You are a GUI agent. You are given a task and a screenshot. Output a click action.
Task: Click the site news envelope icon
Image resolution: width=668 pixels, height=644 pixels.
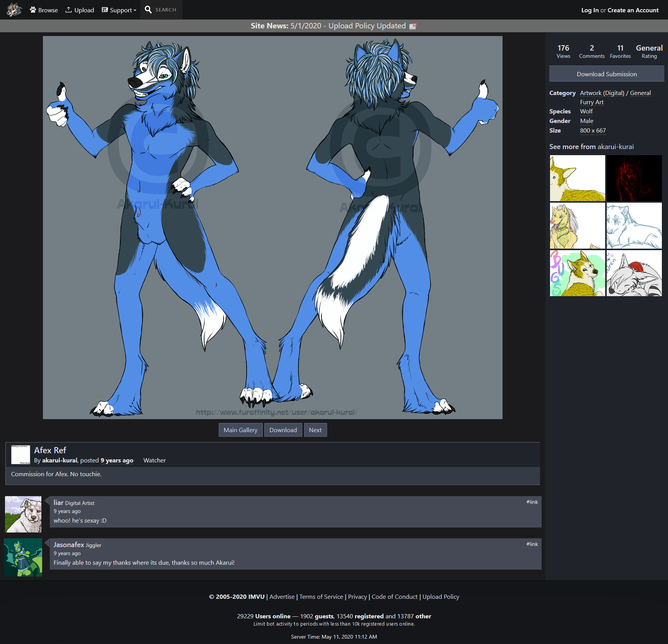pyautogui.click(x=413, y=26)
